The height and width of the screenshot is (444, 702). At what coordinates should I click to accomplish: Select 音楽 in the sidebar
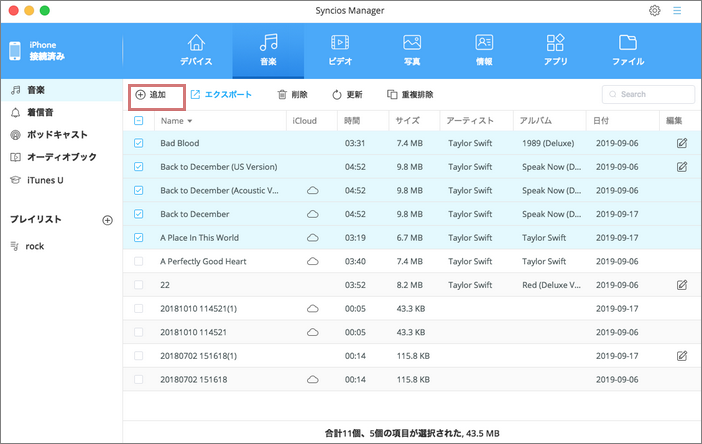coord(61,90)
